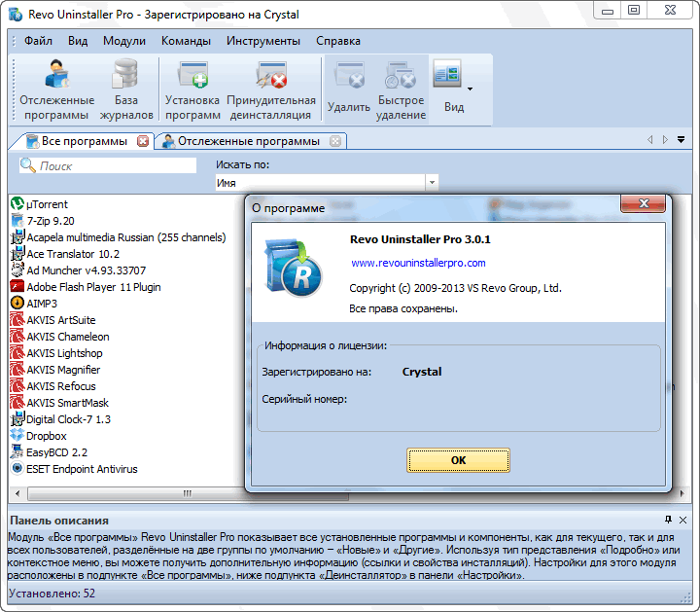Select the AIMP3 icon
The height and width of the screenshot is (612, 700).
(x=17, y=303)
